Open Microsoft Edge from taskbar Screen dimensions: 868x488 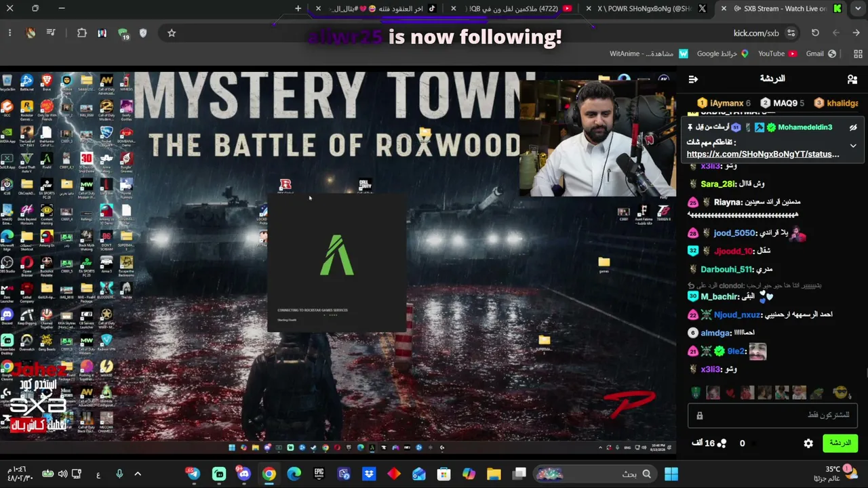pos(294,474)
